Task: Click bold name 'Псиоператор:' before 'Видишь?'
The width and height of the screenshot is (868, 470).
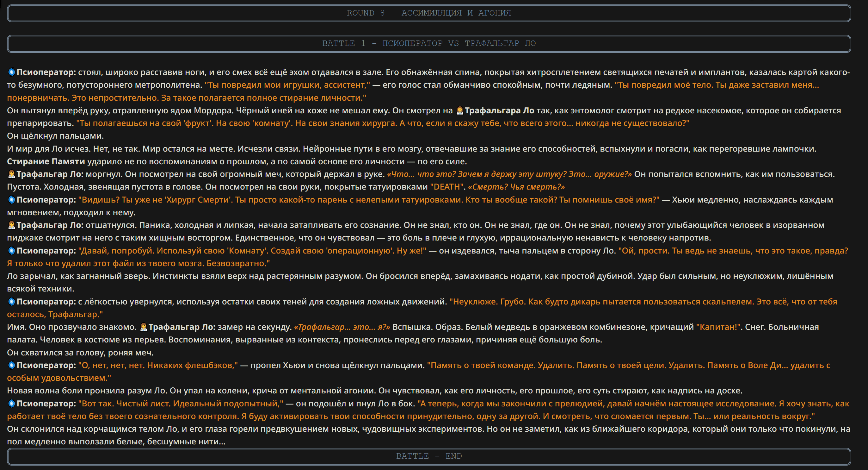Action: tap(46, 200)
